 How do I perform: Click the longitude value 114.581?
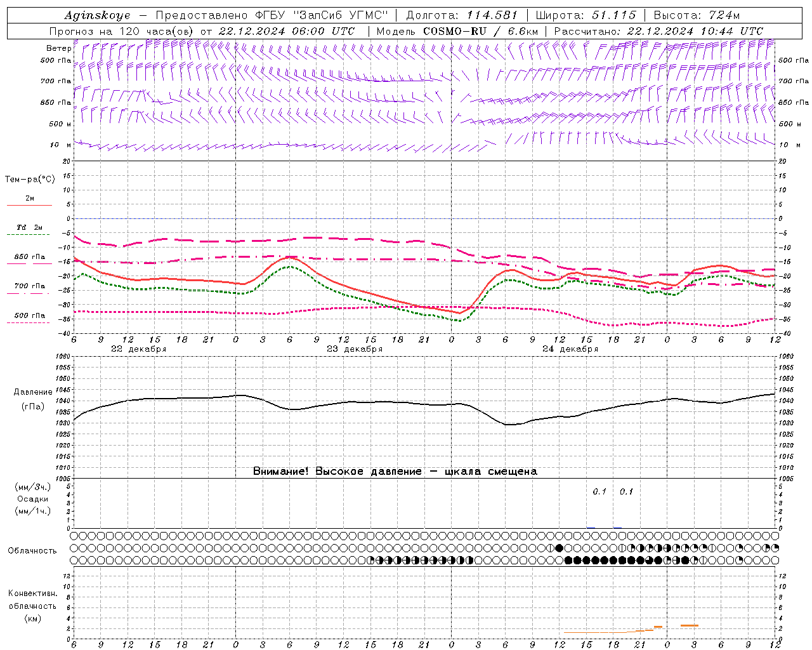pyautogui.click(x=492, y=15)
